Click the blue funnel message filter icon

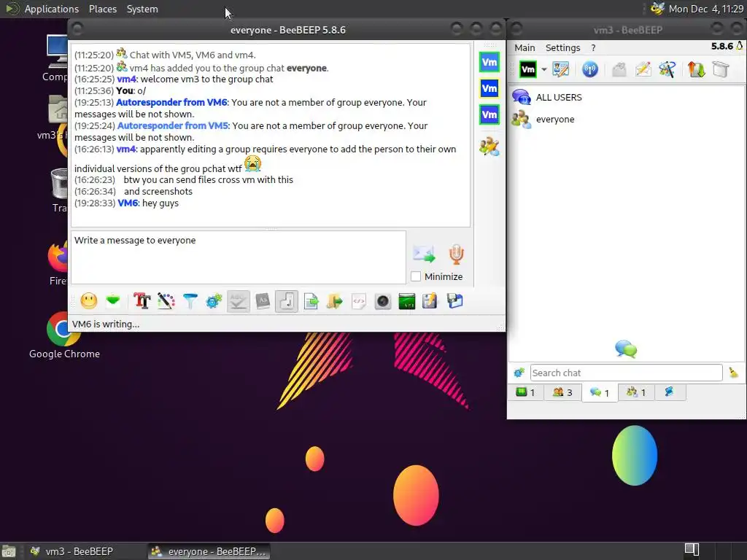(190, 301)
